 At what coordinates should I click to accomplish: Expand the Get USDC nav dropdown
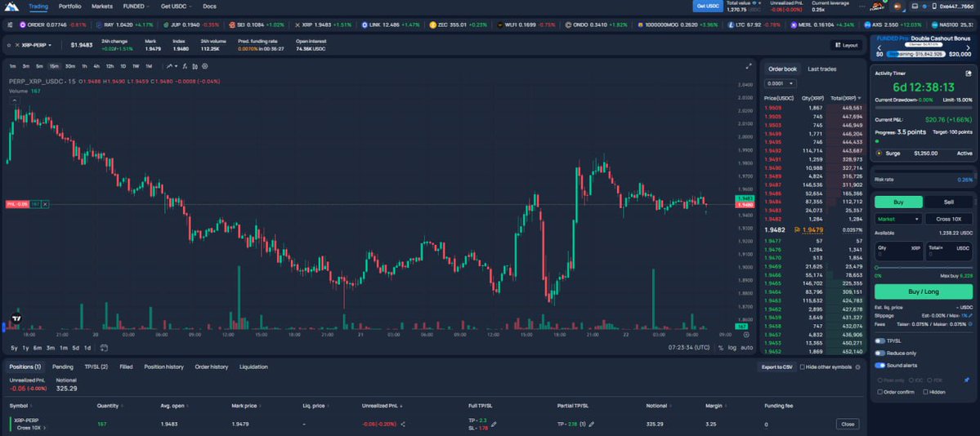(177, 7)
